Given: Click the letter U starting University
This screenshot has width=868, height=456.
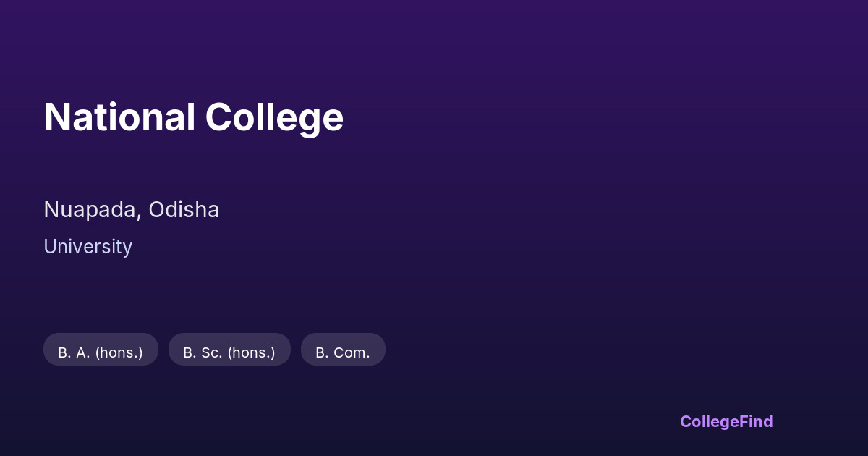Looking at the screenshot, I should click(x=50, y=247).
